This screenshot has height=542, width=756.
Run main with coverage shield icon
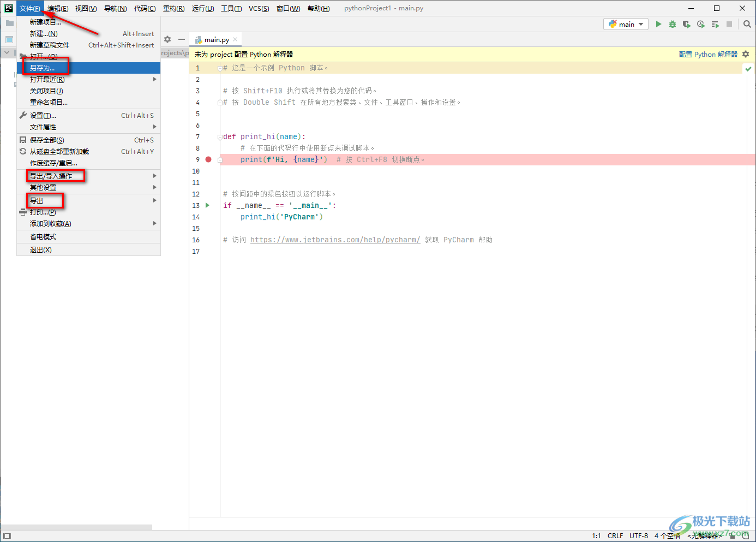(x=687, y=24)
